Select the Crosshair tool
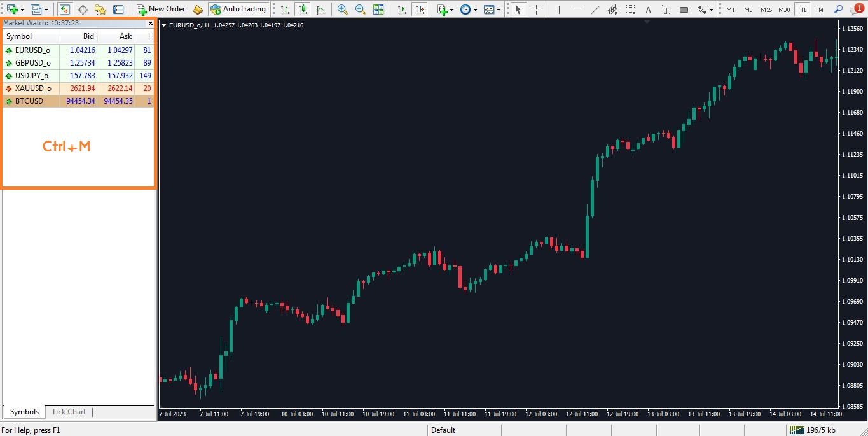This screenshot has height=436, width=868. point(537,10)
